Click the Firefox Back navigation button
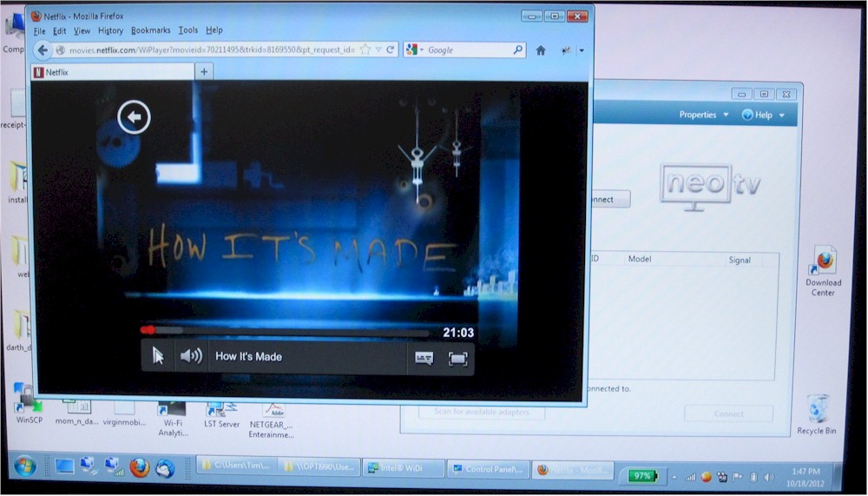This screenshot has width=868, height=496. pos(43,50)
